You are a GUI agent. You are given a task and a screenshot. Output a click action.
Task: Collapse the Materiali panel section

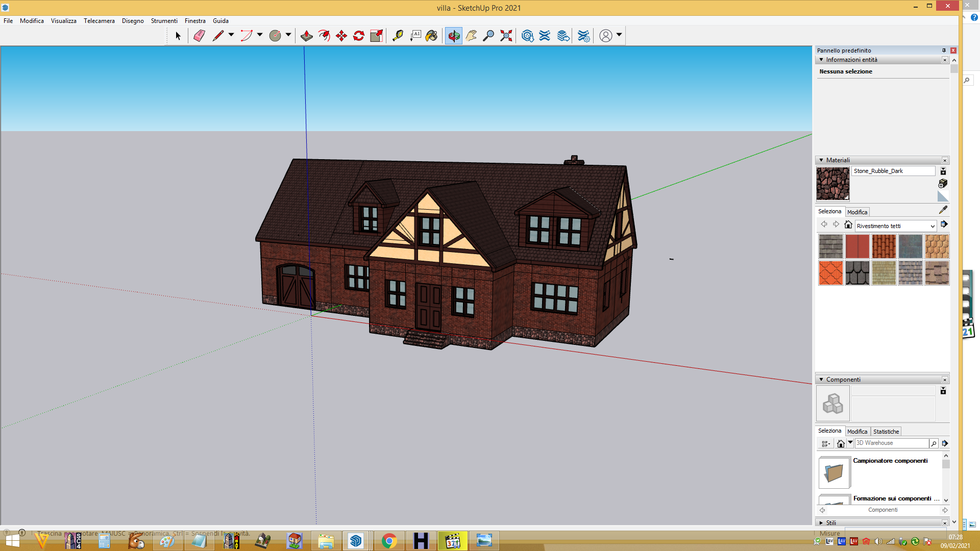click(821, 160)
